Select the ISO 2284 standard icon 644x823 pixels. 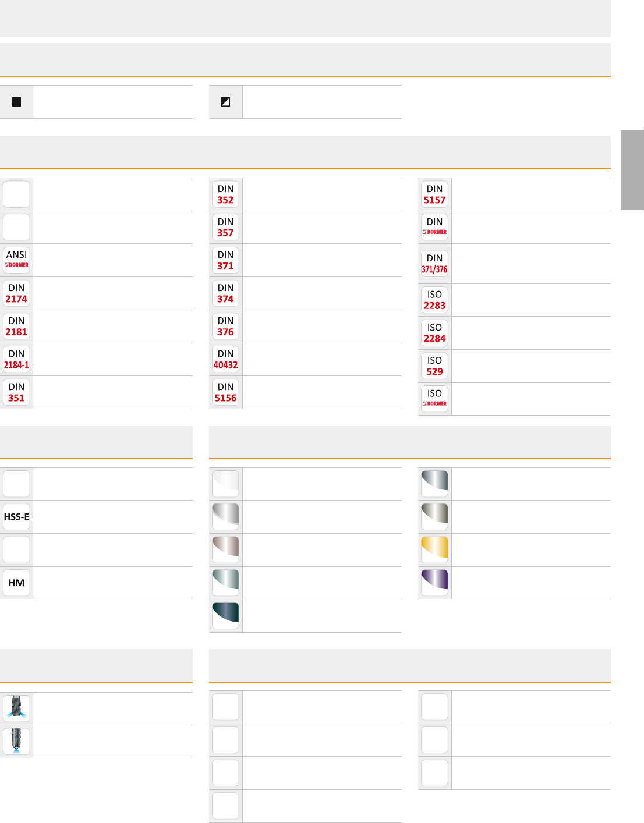click(x=434, y=333)
